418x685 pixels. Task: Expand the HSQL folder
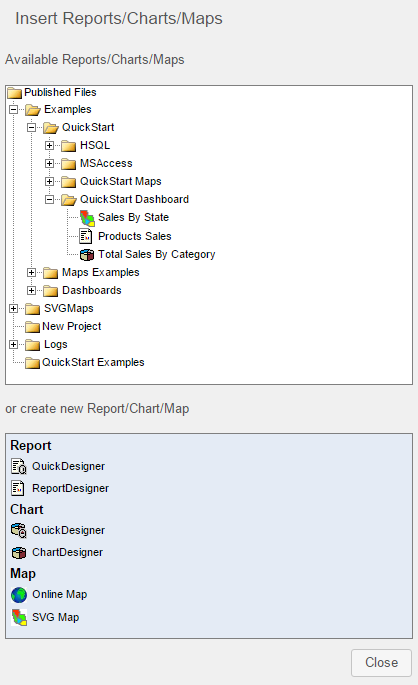pos(49,145)
